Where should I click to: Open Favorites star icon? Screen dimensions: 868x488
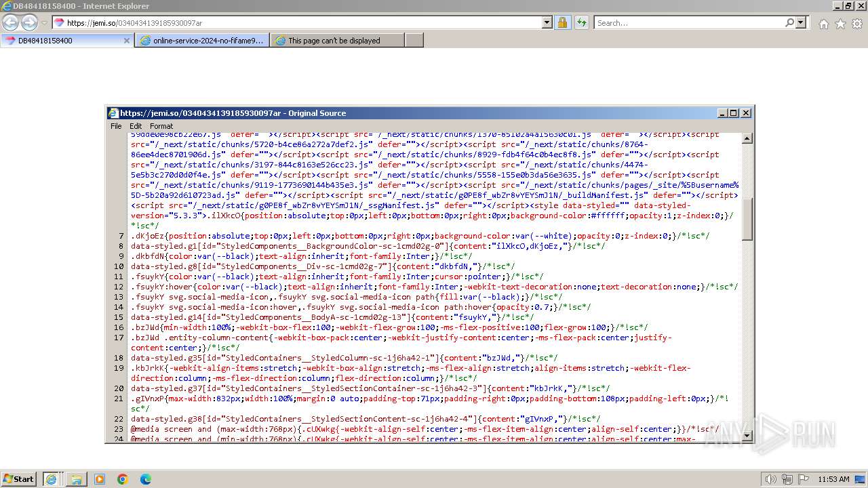(840, 24)
